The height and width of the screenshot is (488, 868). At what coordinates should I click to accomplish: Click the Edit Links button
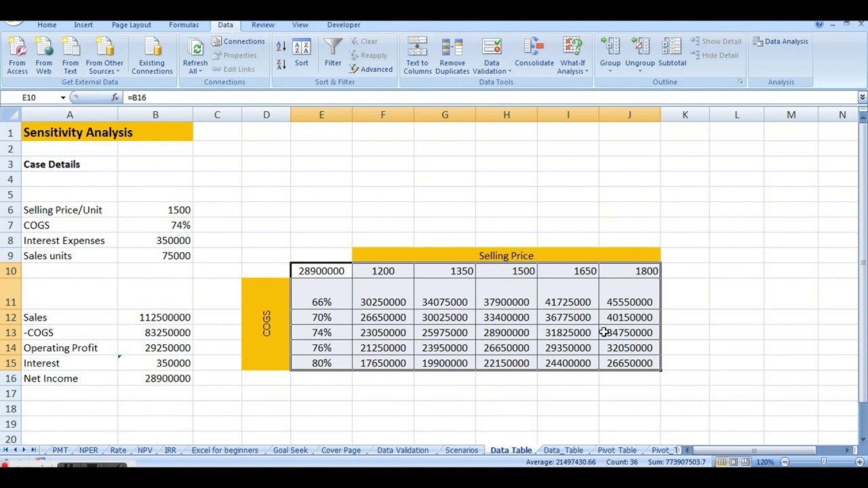click(x=233, y=69)
